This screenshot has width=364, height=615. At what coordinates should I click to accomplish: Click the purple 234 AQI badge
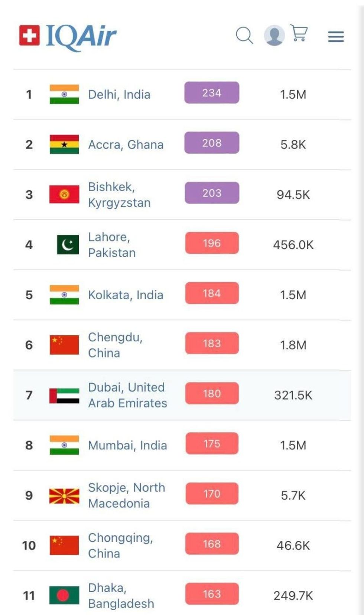coord(212,93)
